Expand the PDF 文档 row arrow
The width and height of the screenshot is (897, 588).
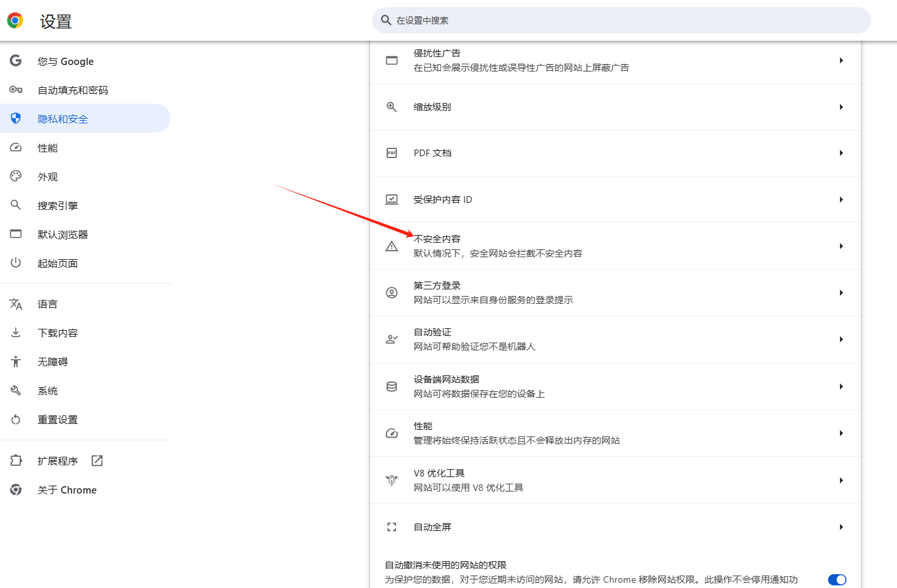pos(841,153)
